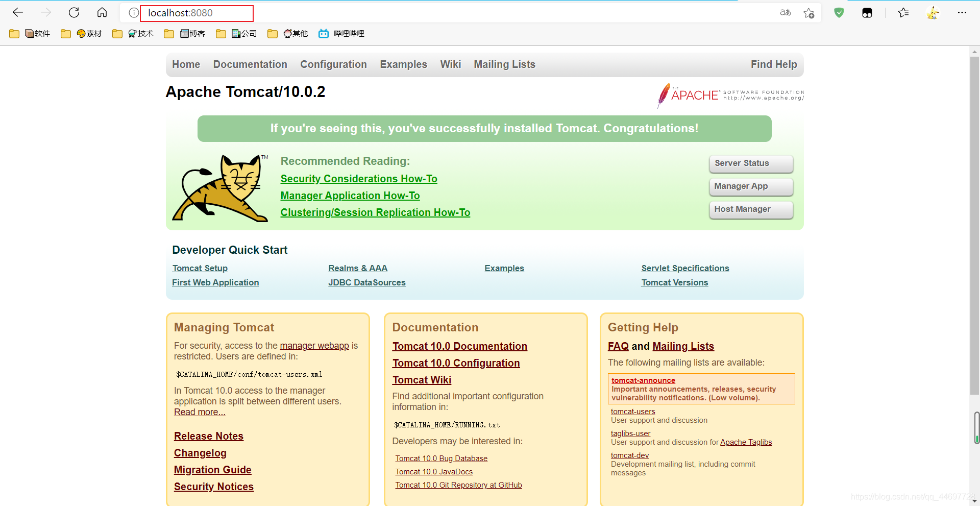Open JDBC DataSources link
This screenshot has width=980, height=506.
click(367, 282)
